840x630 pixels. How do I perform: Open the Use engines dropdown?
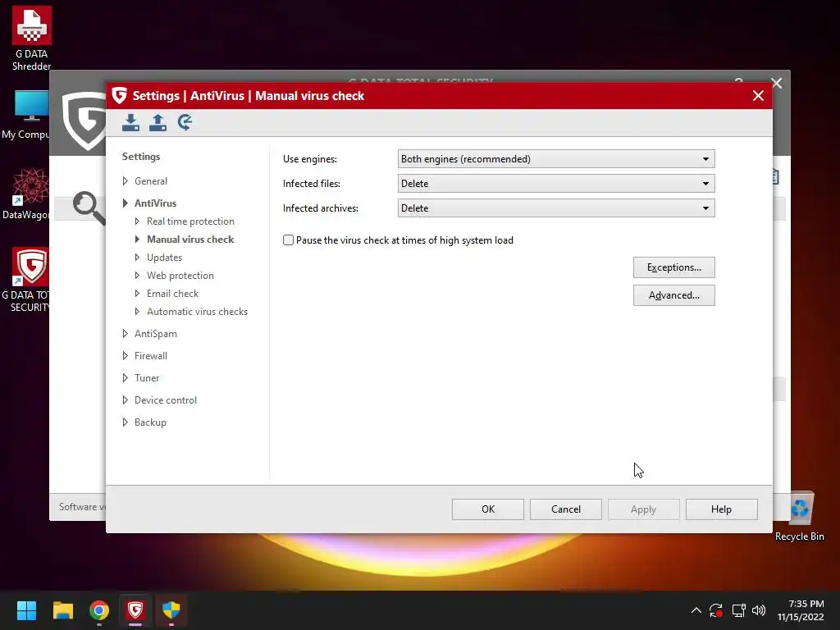click(x=556, y=159)
